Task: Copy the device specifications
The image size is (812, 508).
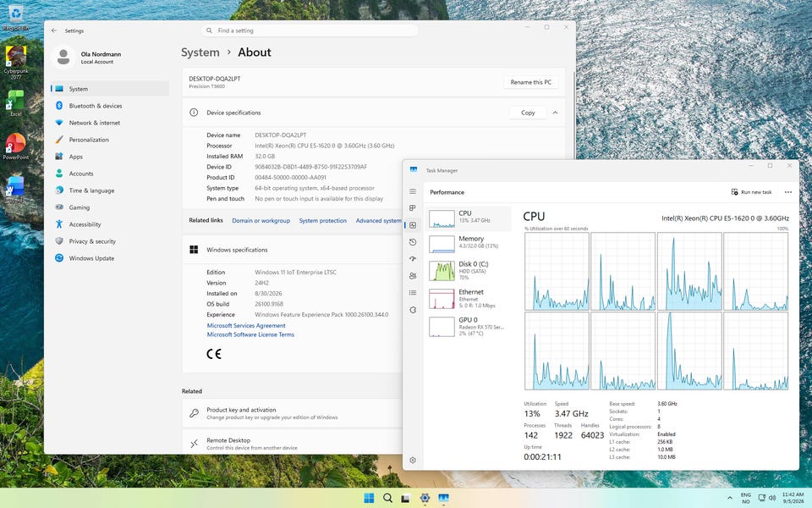Action: coord(528,113)
